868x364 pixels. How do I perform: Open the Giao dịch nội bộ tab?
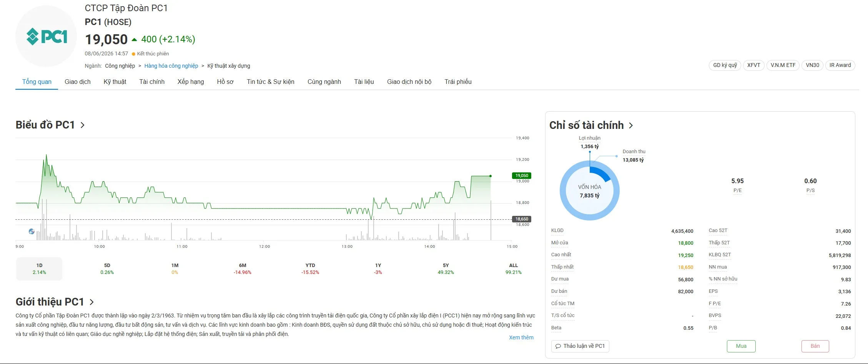coord(409,82)
